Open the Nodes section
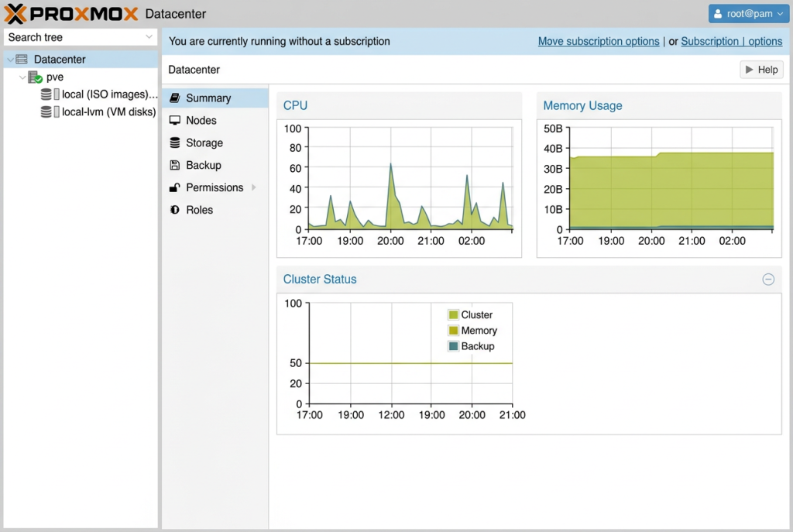The height and width of the screenshot is (532, 793). [x=215, y=120]
